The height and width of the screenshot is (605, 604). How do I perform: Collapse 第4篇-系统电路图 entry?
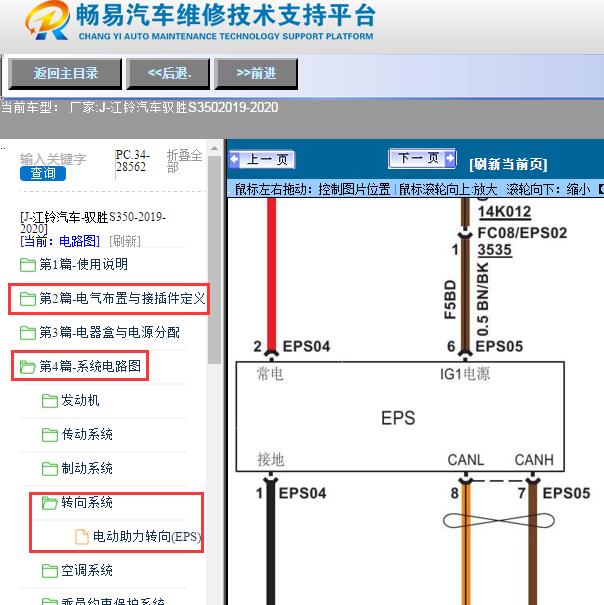click(90, 367)
